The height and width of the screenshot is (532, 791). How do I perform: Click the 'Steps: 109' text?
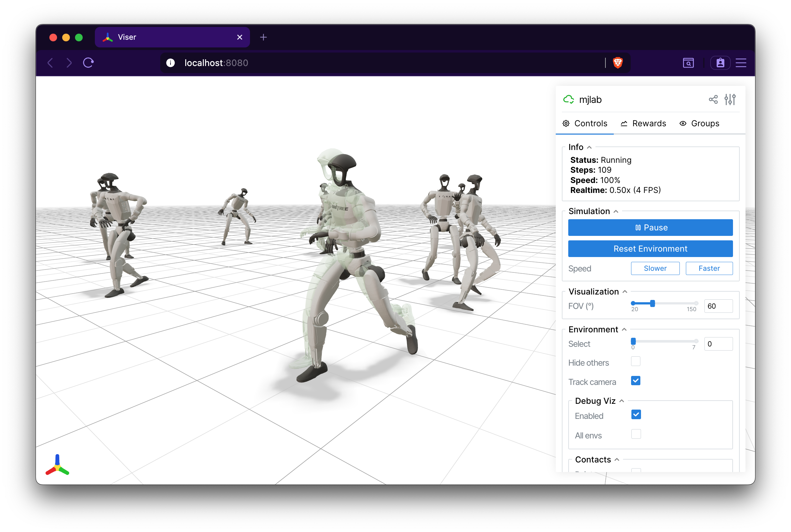[x=591, y=170]
